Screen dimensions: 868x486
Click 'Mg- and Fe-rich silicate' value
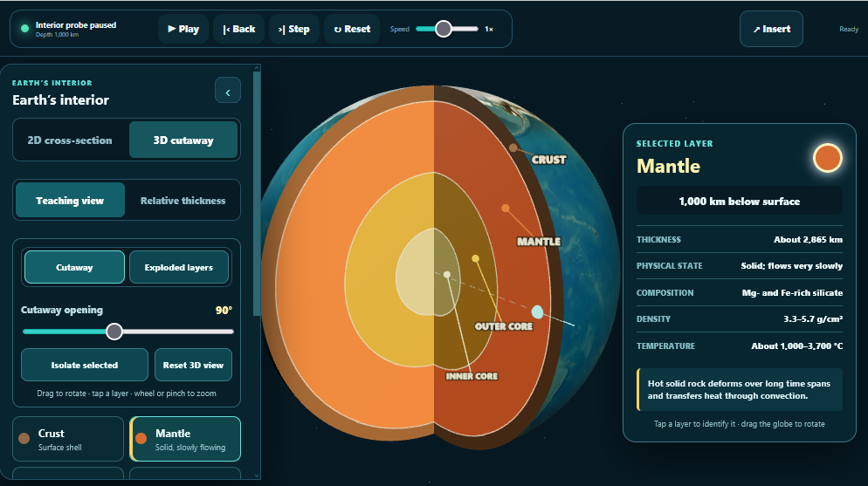click(792, 292)
